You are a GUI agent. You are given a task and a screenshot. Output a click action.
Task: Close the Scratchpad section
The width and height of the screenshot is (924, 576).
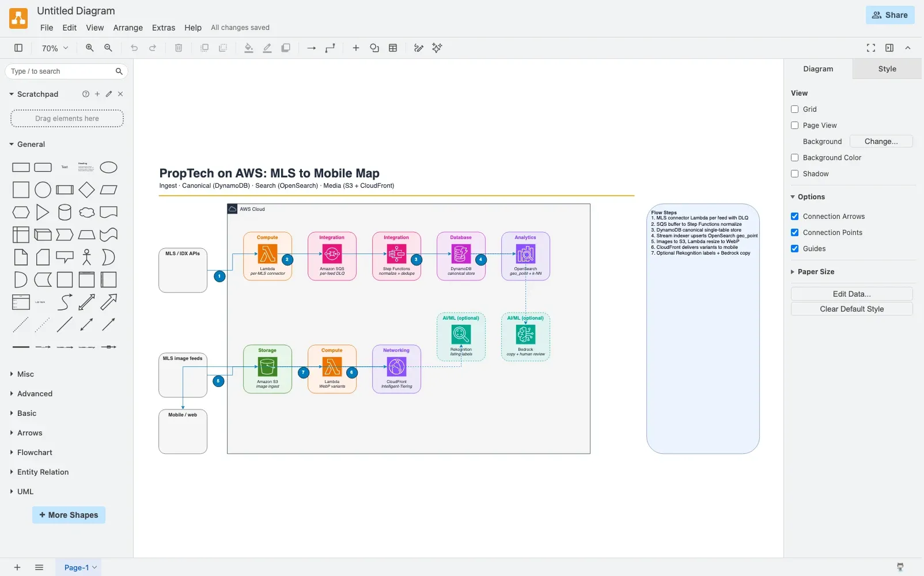click(x=120, y=94)
